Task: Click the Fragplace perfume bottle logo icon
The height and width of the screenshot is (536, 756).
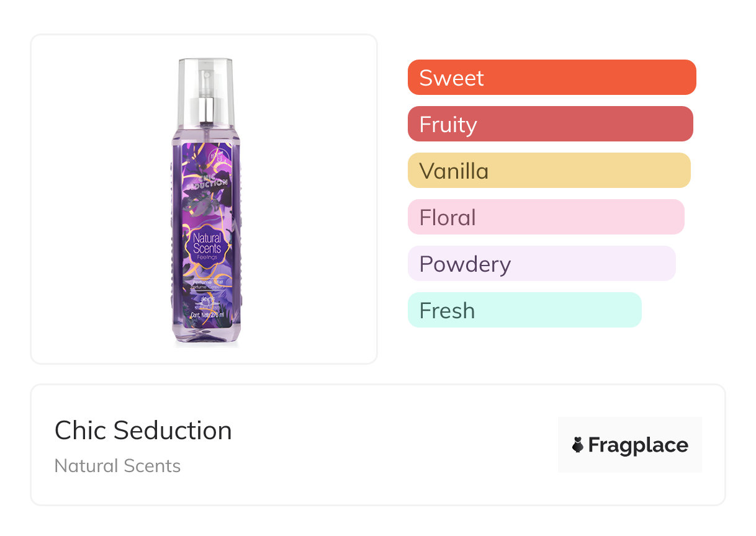Action: pyautogui.click(x=578, y=445)
